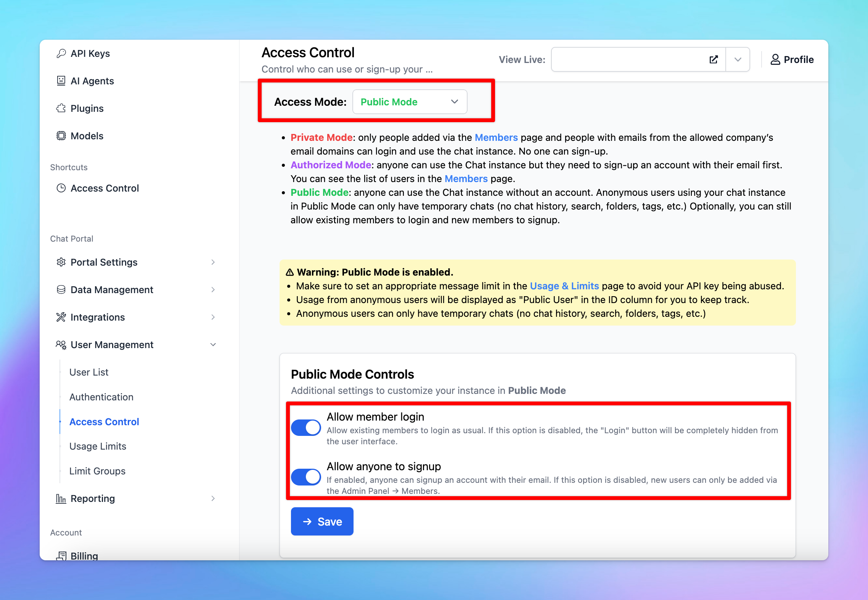Image resolution: width=868 pixels, height=600 pixels.
Task: Expand Portal Settings chevron
Action: tap(213, 262)
